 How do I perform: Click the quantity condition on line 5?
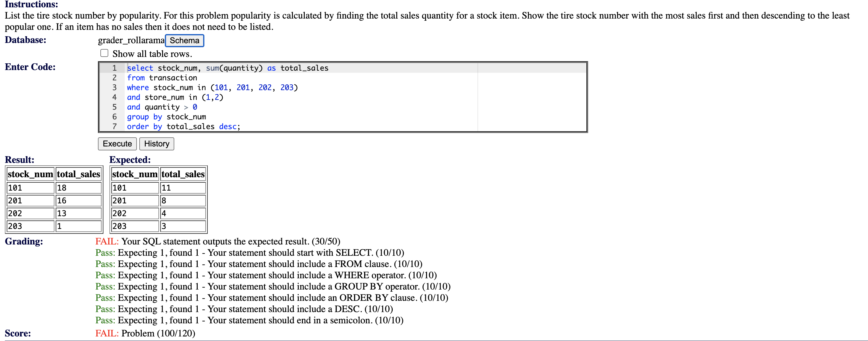click(162, 107)
